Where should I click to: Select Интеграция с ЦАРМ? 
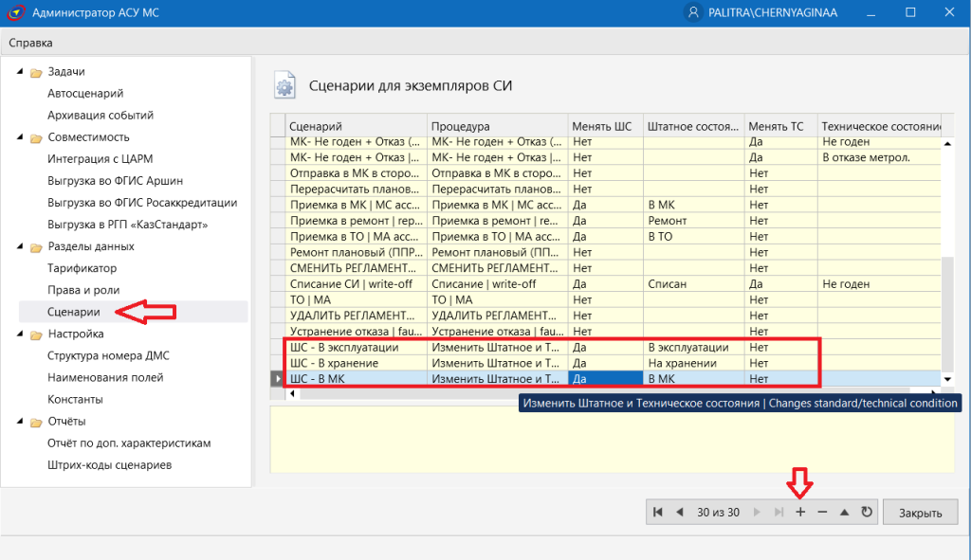101,159
